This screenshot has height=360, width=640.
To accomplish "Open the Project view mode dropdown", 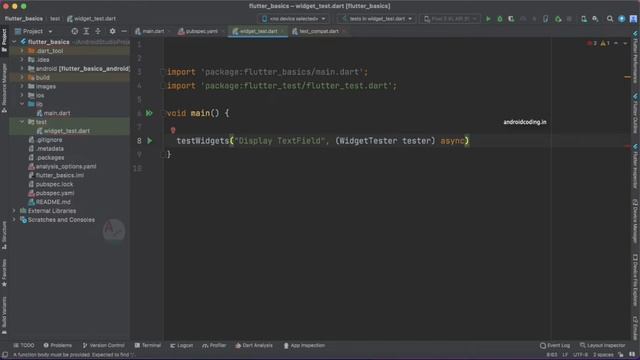I will point(34,31).
